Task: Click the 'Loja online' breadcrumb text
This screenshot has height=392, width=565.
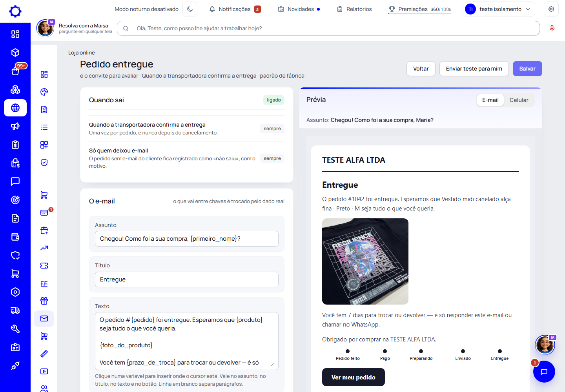Action: click(x=82, y=53)
